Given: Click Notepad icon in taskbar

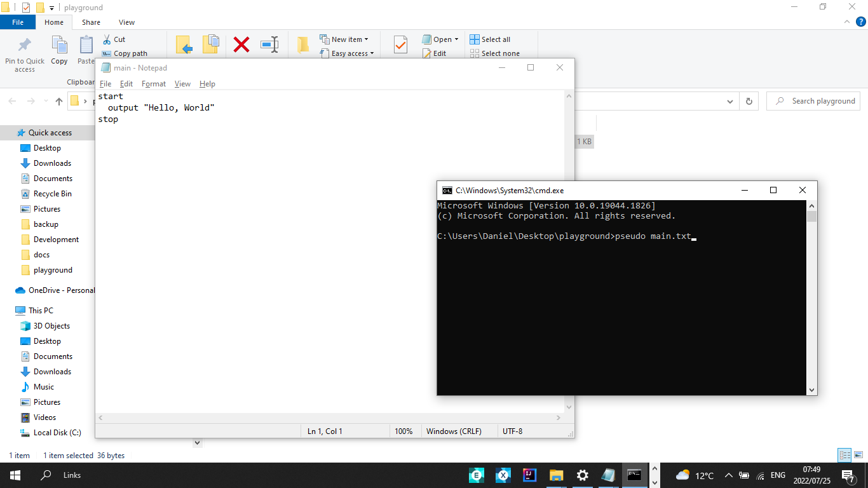Looking at the screenshot, I should 608,475.
